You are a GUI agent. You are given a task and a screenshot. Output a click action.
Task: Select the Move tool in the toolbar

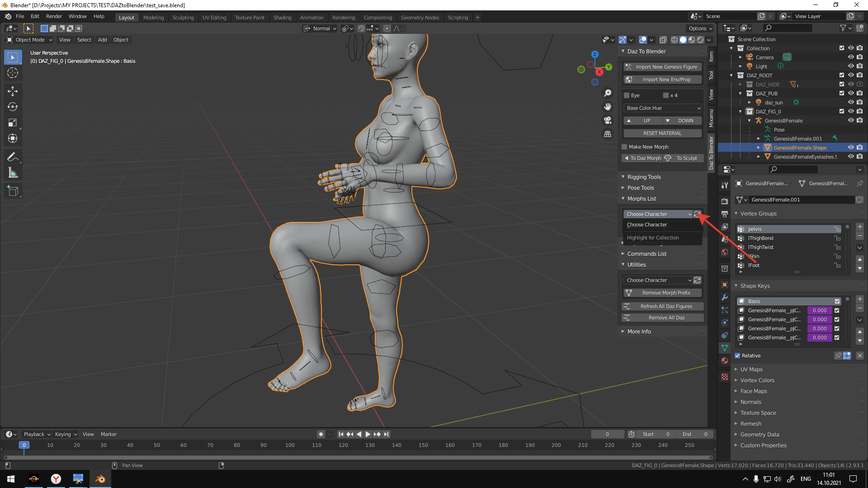coord(13,91)
